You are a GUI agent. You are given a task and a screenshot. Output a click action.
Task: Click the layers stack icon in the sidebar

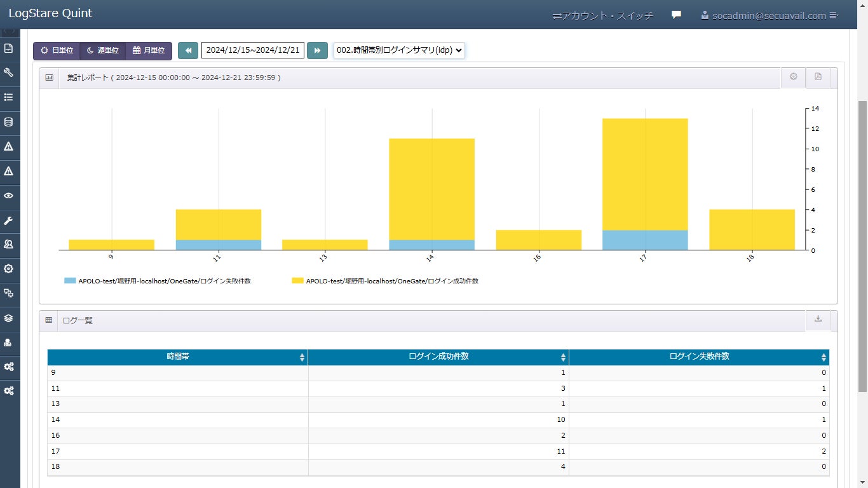(x=9, y=318)
